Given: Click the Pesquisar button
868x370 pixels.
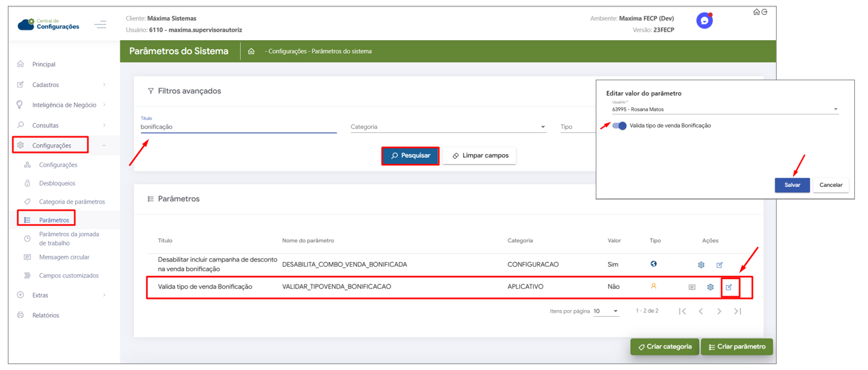Looking at the screenshot, I should 410,156.
